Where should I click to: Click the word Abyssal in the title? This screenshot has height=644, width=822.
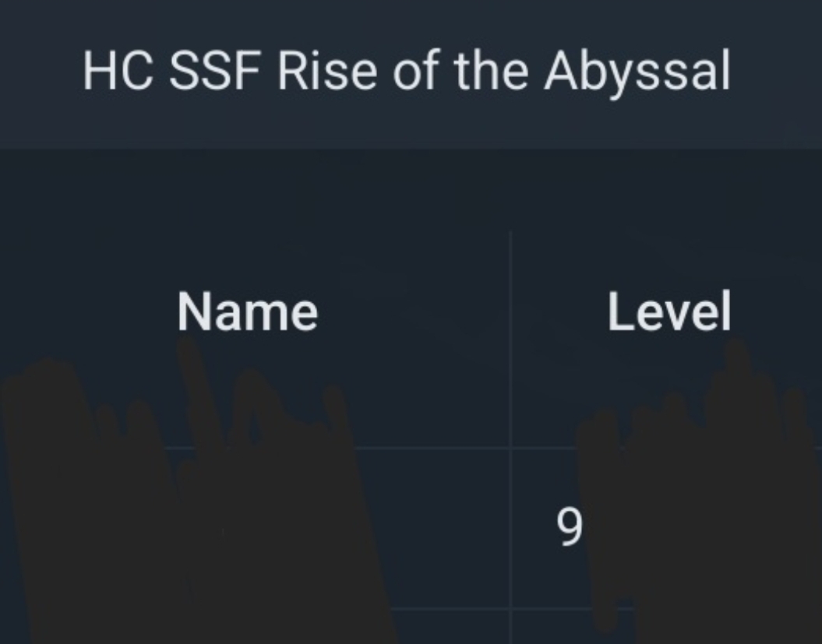click(637, 72)
